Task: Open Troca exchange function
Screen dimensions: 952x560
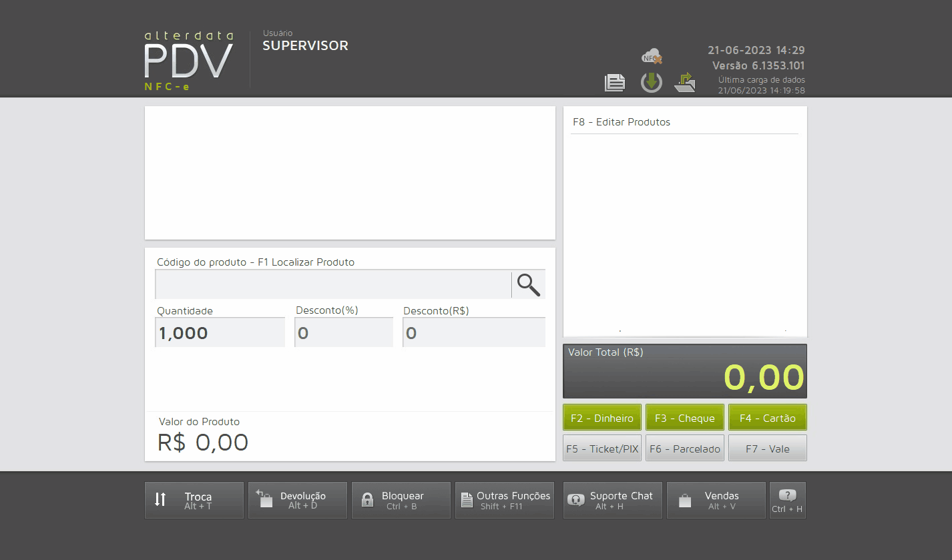Action: (194, 501)
